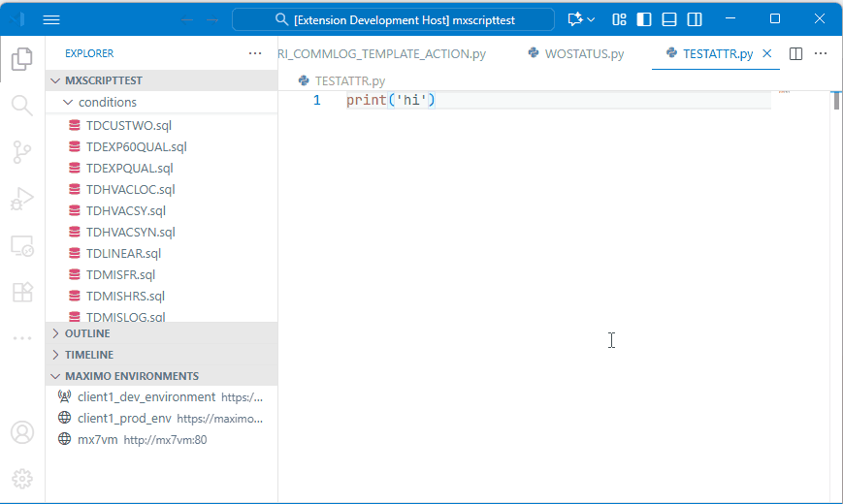The height and width of the screenshot is (504, 843).
Task: Open TDEXP60QUAL.sql file
Action: pos(161,146)
